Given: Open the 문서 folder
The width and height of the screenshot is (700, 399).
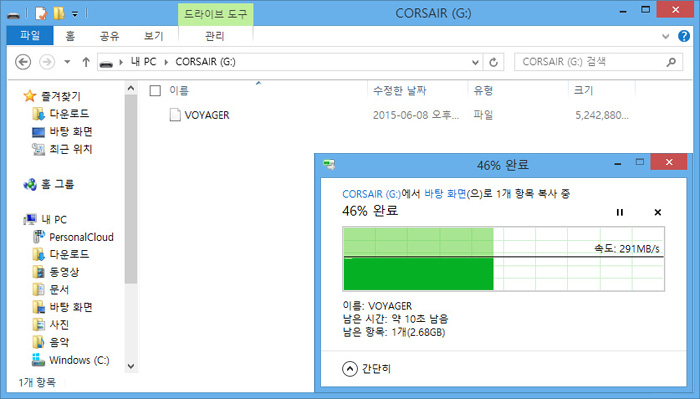Looking at the screenshot, I should pyautogui.click(x=59, y=289).
